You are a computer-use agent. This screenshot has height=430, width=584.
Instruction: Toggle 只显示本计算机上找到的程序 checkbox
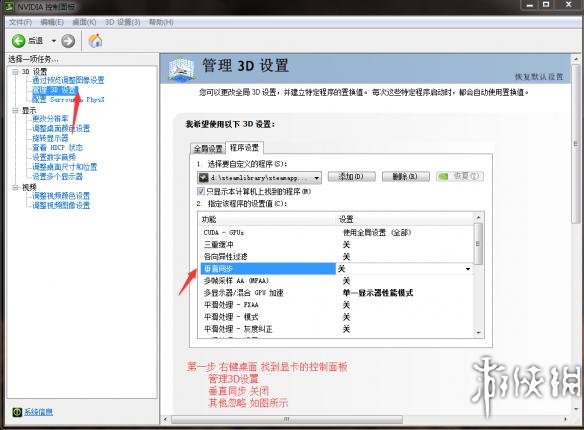(x=201, y=191)
